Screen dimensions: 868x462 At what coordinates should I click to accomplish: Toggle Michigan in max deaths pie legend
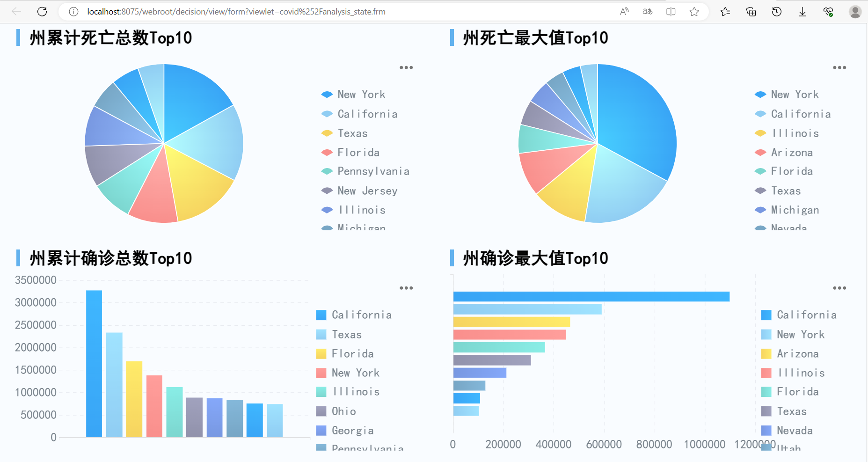(787, 210)
